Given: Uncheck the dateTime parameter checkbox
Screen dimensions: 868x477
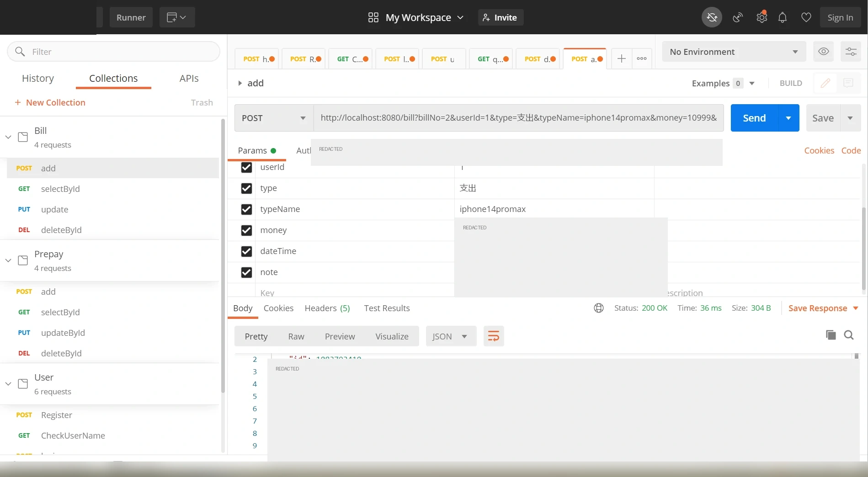Looking at the screenshot, I should click(x=246, y=251).
